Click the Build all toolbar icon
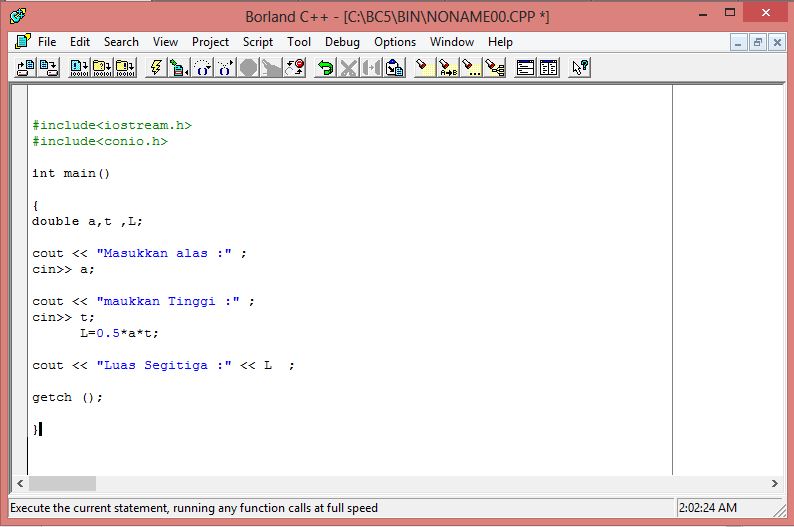The height and width of the screenshot is (527, 794). (x=125, y=67)
